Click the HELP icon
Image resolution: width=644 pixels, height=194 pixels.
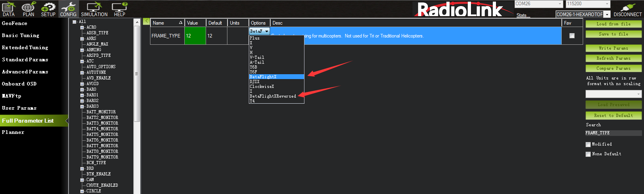click(119, 9)
